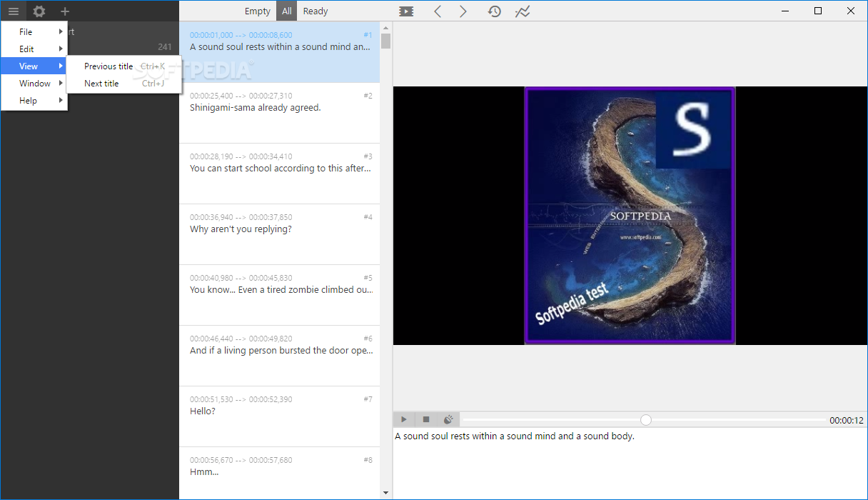
Task: Select subtitle #8 Hmm...
Action: coord(279,473)
